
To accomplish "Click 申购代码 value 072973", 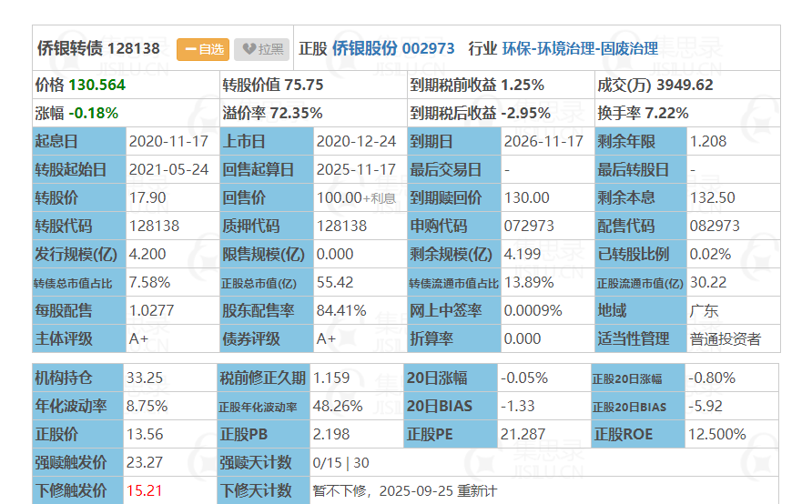I will [x=529, y=227].
